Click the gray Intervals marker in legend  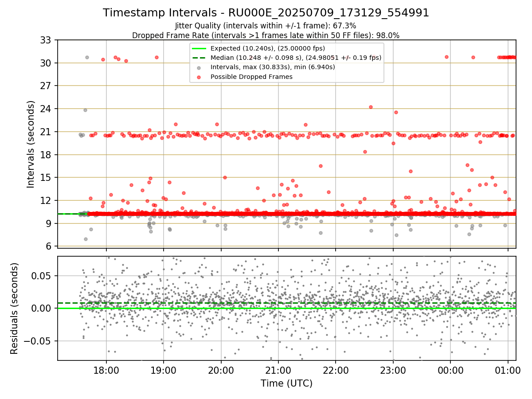pyautogui.click(x=199, y=68)
